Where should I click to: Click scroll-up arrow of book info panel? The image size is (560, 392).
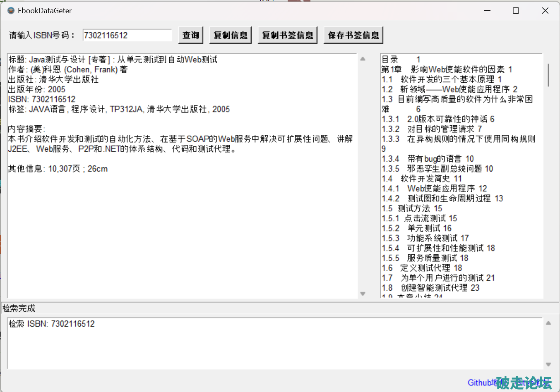pyautogui.click(x=363, y=59)
